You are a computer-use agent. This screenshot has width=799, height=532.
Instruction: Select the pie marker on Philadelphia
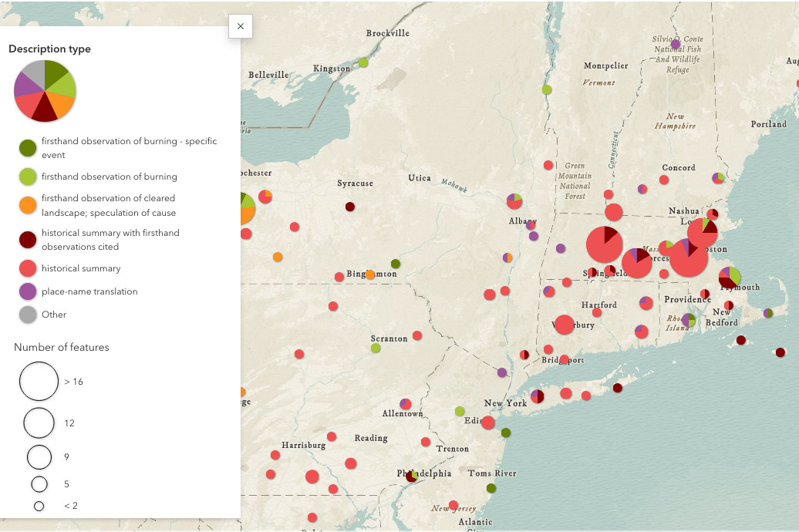[412, 476]
